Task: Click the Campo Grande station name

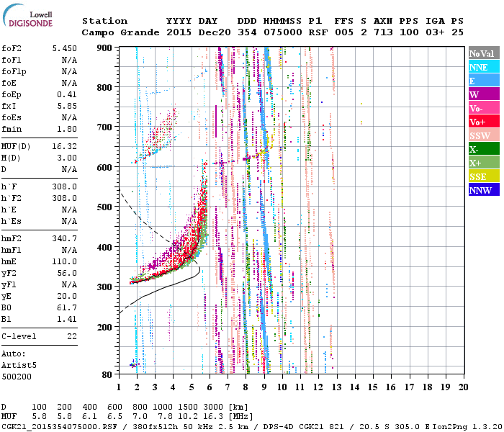Action: [x=120, y=32]
